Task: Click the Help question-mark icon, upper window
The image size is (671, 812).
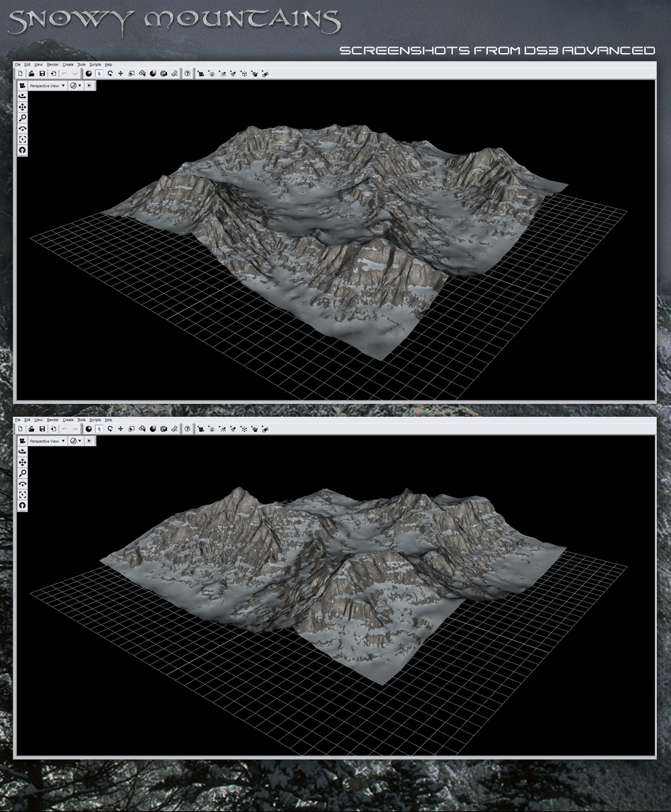Action: [187, 73]
